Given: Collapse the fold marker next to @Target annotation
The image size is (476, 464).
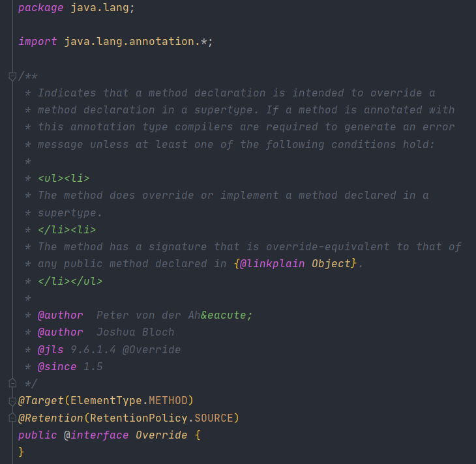Looking at the screenshot, I should tap(12, 401).
